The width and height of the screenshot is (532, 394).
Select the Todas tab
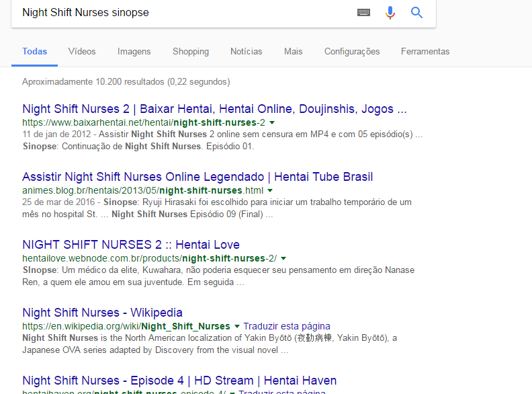[35, 51]
